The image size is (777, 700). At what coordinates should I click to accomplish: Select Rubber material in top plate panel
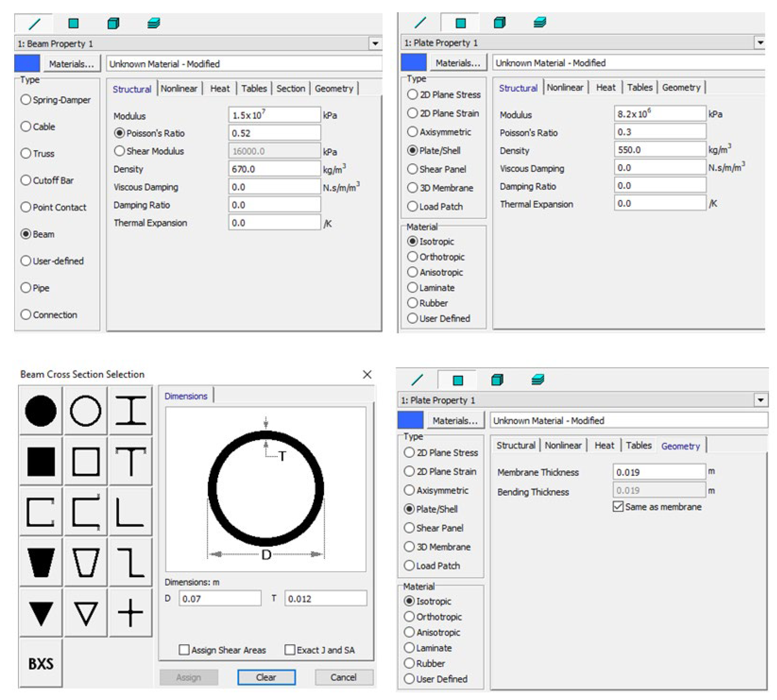pos(427,303)
